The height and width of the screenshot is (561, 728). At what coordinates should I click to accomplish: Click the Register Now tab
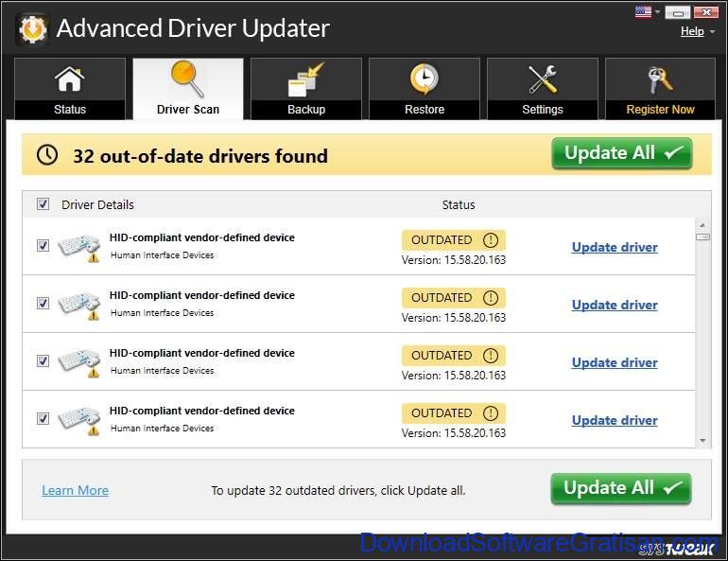point(660,89)
